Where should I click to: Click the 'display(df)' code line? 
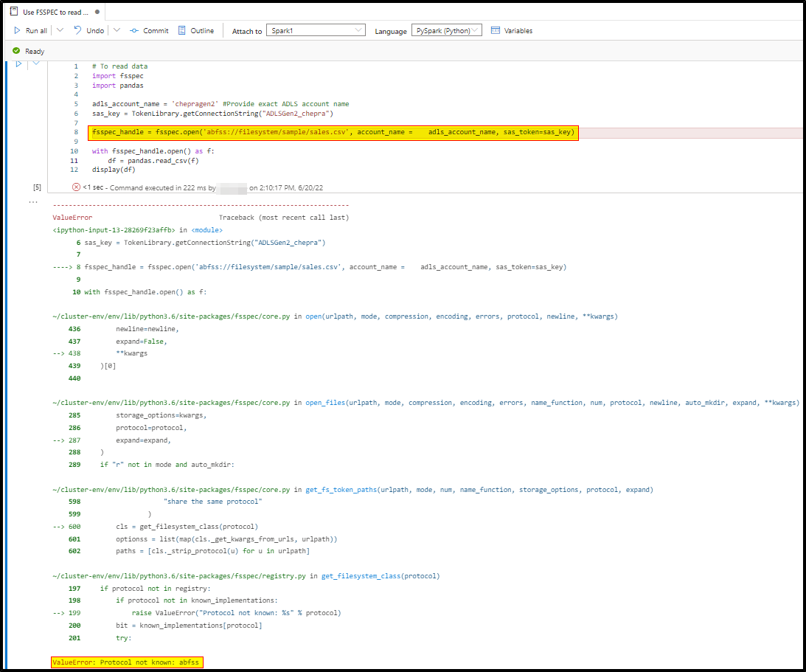[114, 170]
